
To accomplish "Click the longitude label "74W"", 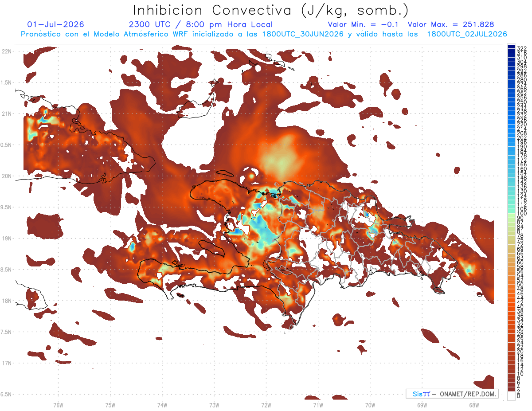I will [x=162, y=405].
